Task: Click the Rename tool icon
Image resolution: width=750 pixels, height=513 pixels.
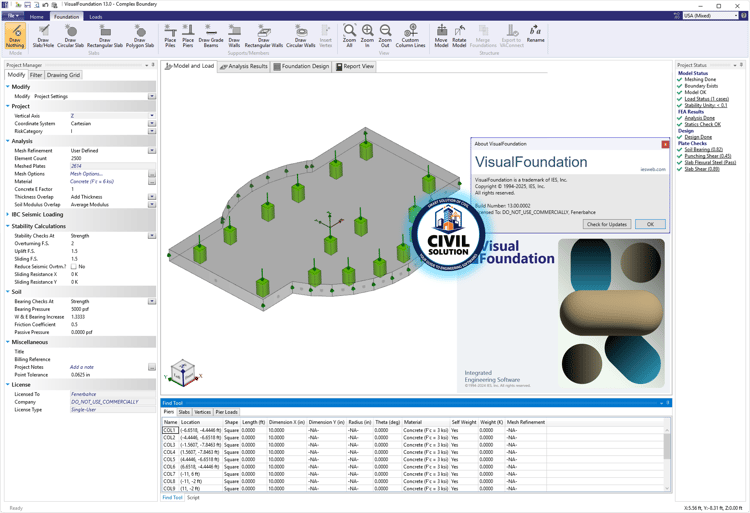Action: pos(536,34)
